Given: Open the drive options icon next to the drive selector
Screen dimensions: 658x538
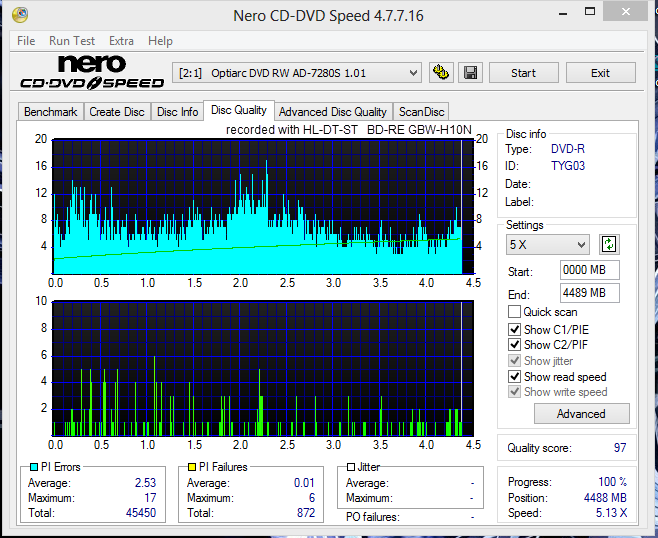Looking at the screenshot, I should click(x=441, y=73).
